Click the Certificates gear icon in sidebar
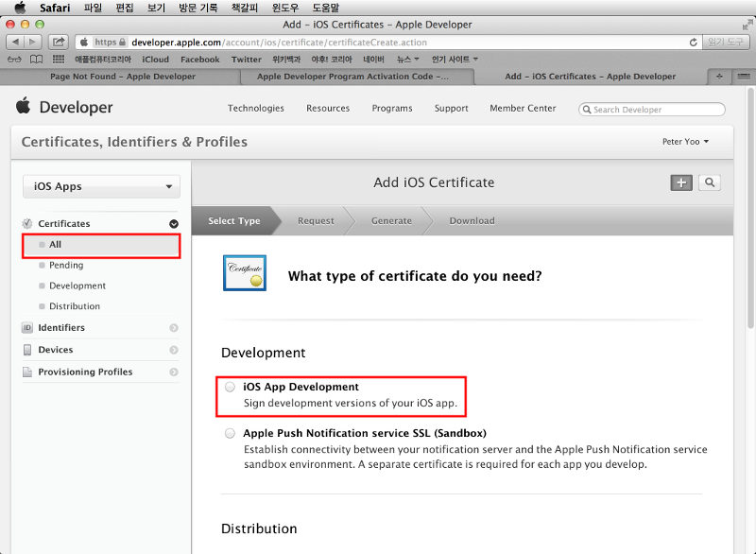 [x=27, y=224]
